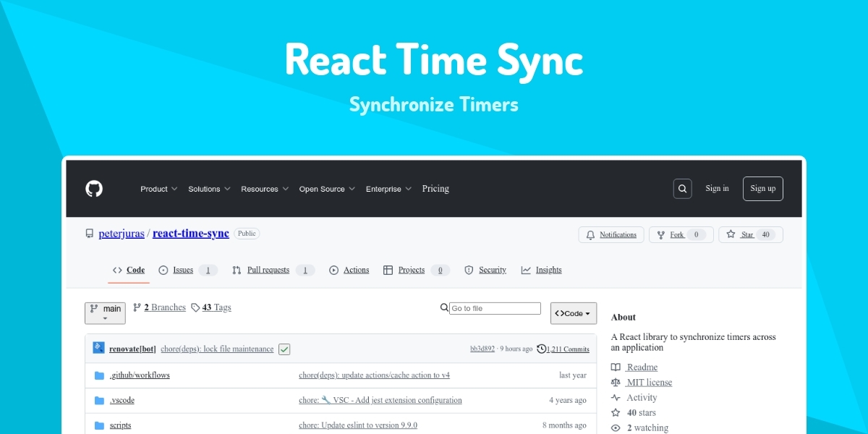View the 43 Tags list
This screenshot has width=868, height=434.
[211, 307]
